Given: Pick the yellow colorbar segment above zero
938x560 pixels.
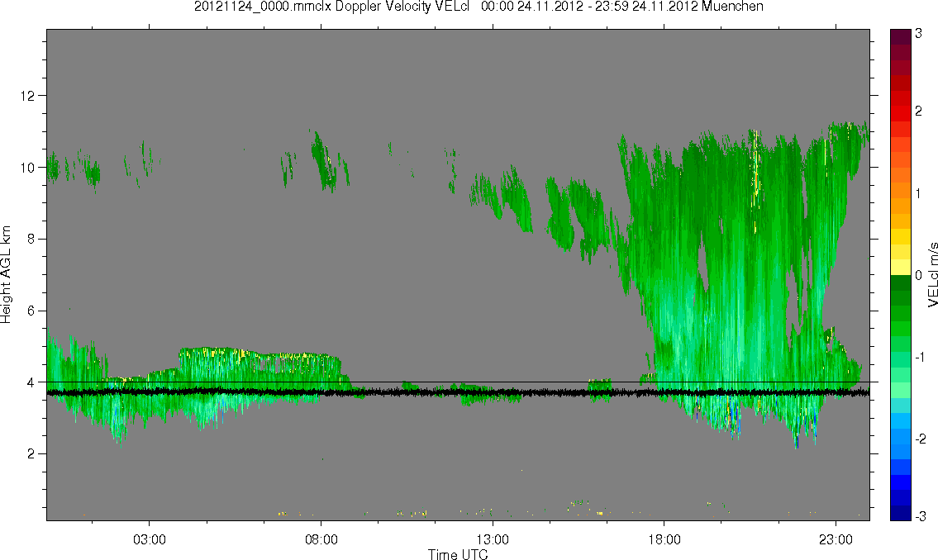Looking at the screenshot, I should (900, 267).
